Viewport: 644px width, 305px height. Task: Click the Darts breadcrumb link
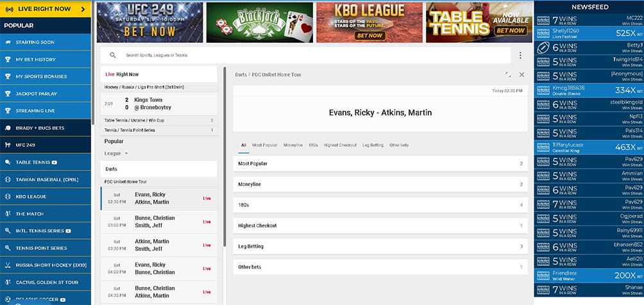pos(241,75)
